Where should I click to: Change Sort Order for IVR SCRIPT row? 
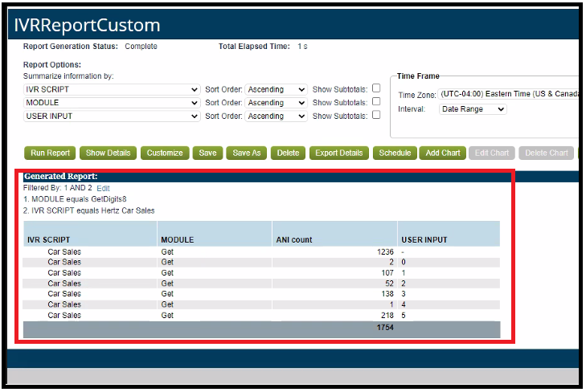[x=277, y=90]
